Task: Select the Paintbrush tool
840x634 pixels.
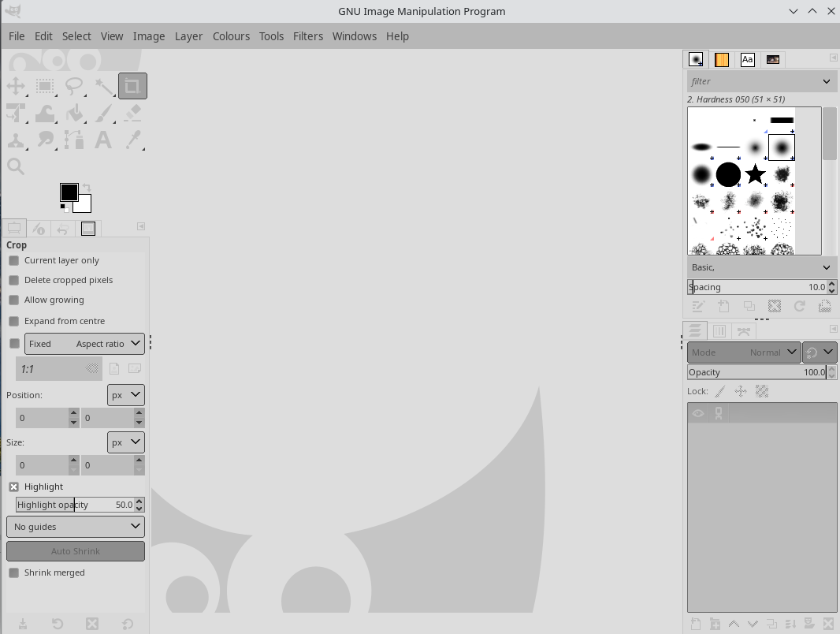Action: coord(103,113)
